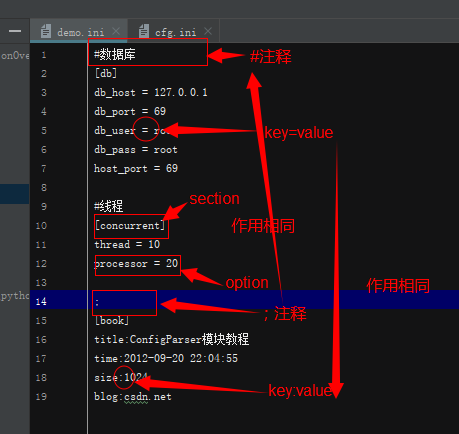Click the demo.ini file icon
Screen dimensions: 459x434
tap(46, 31)
